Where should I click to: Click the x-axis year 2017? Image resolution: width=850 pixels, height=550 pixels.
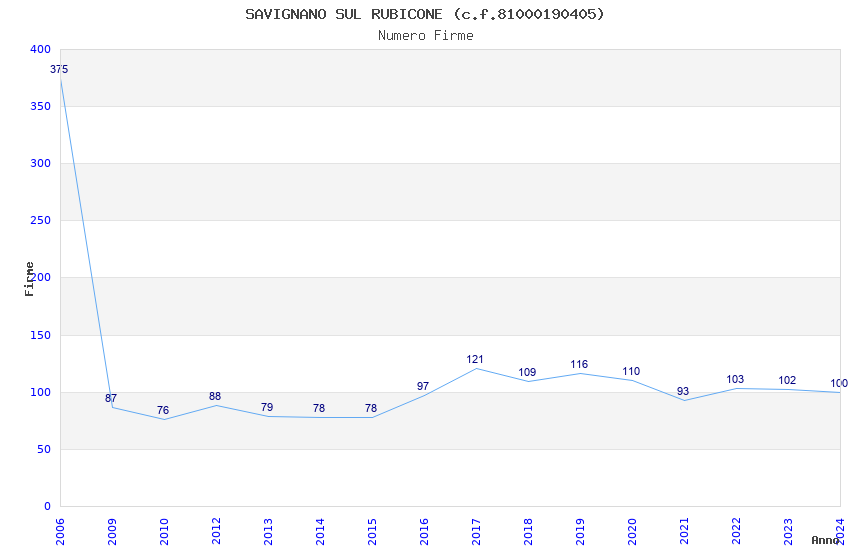[x=476, y=532]
